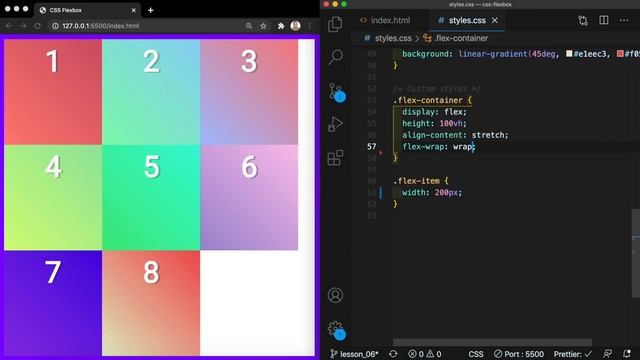Click line number 57 in the gutter

(371, 147)
